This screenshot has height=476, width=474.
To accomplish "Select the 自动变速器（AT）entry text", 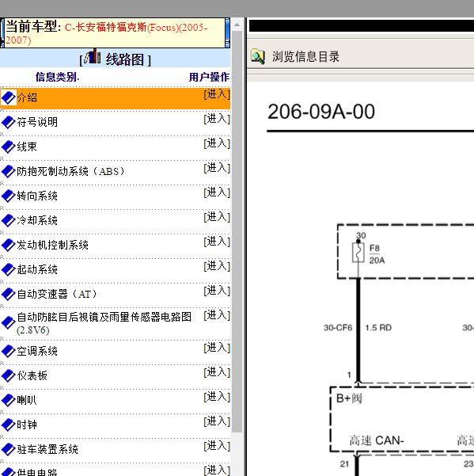I will 57,294.
